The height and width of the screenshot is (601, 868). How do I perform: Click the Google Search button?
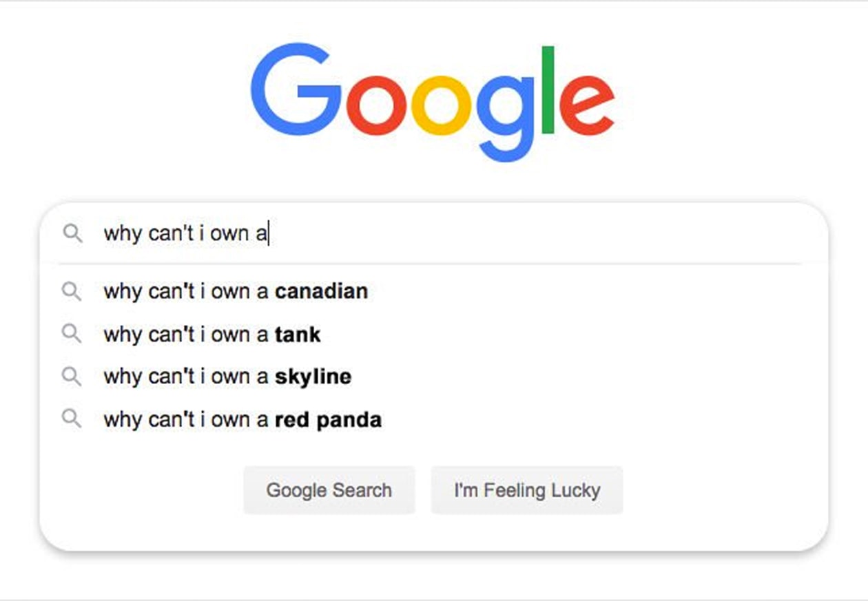point(329,490)
